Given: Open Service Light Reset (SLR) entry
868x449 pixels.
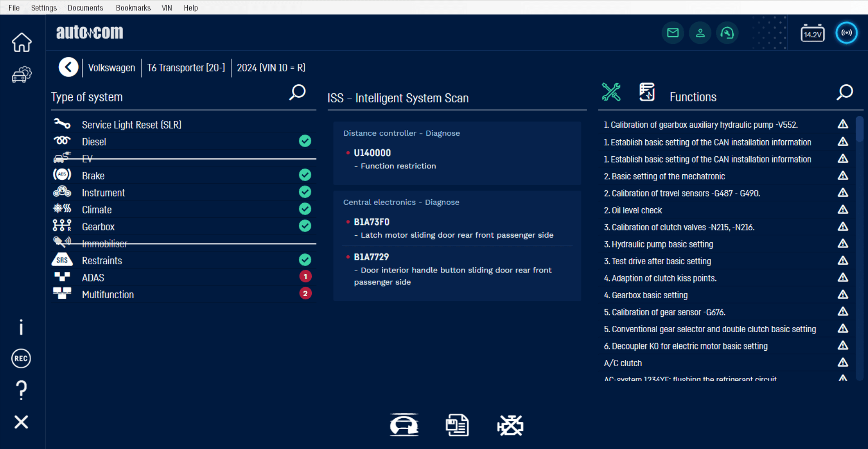Looking at the screenshot, I should [x=131, y=125].
